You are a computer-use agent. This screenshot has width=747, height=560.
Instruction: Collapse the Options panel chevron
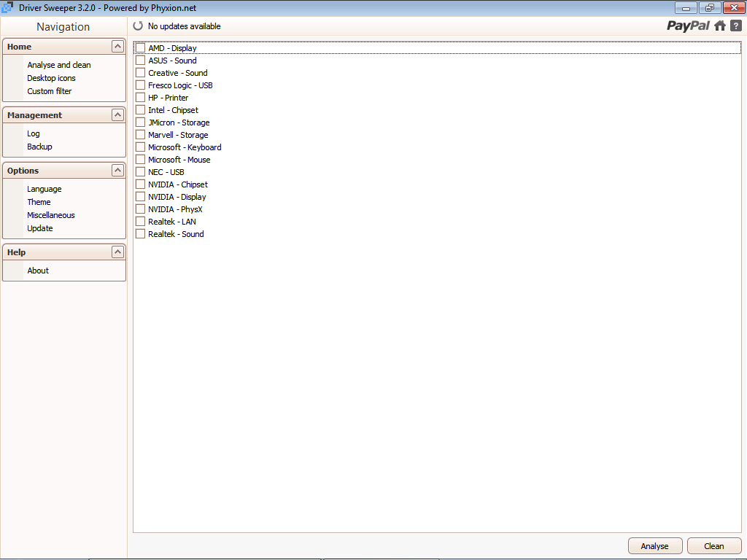pos(117,171)
